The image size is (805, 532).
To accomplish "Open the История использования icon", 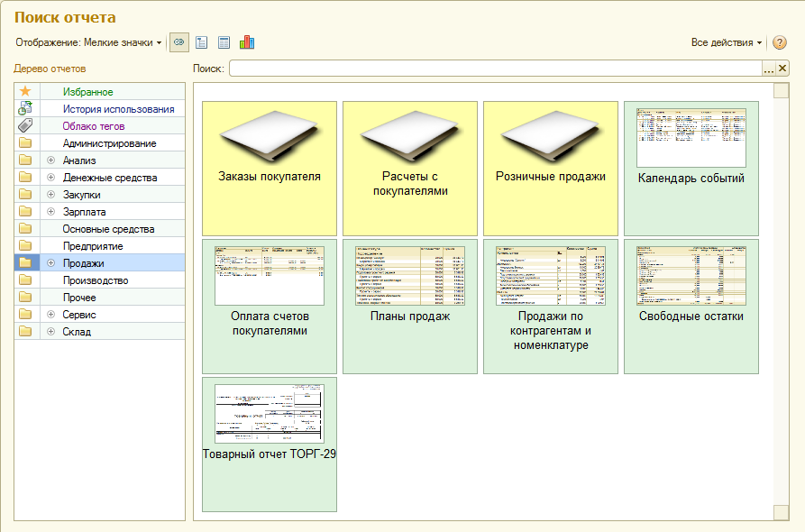I will point(25,109).
